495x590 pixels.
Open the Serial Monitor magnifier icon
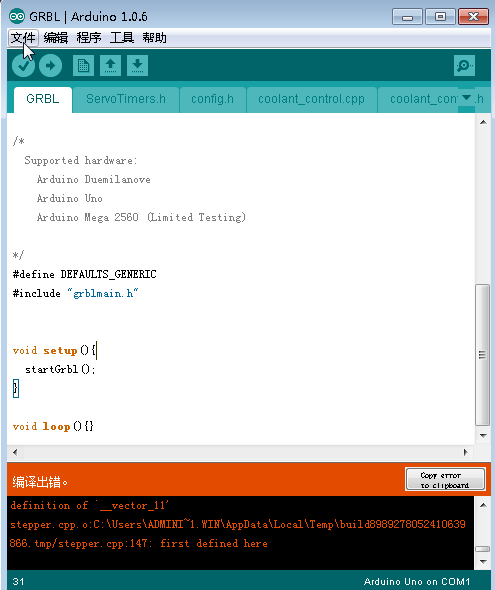coord(464,65)
